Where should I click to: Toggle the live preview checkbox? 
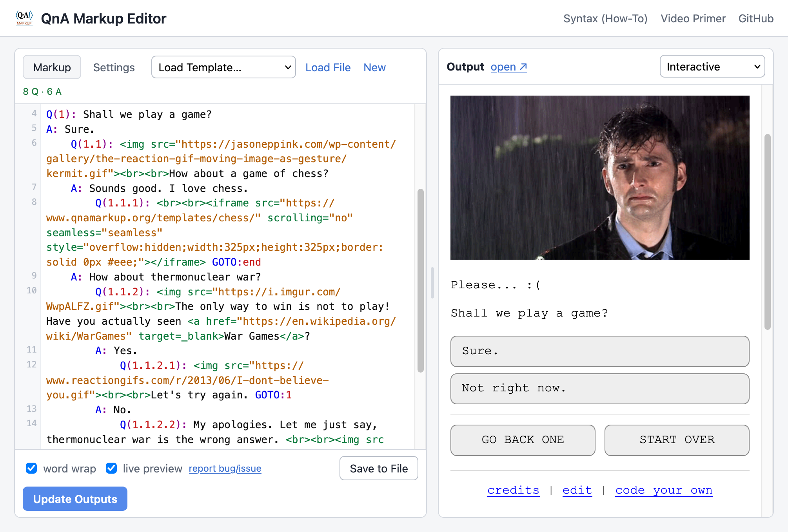pyautogui.click(x=111, y=468)
